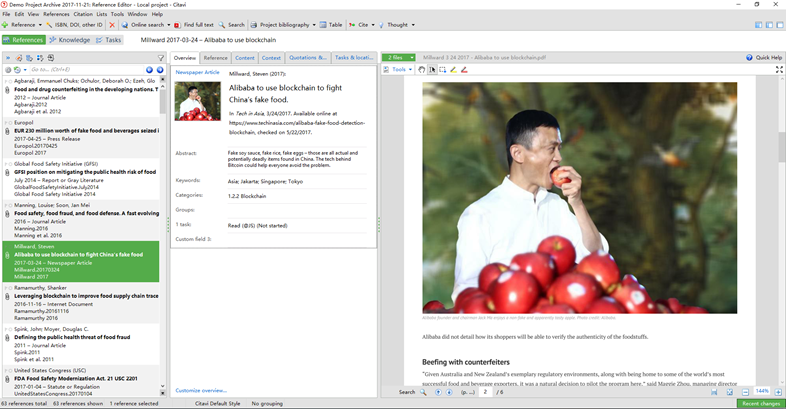Image resolution: width=786 pixels, height=409 pixels.
Task: Click the PDF page number field
Action: [486, 392]
